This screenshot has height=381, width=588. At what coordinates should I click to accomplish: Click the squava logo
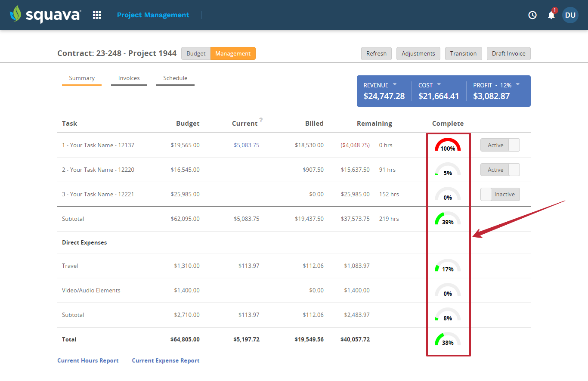coord(45,15)
